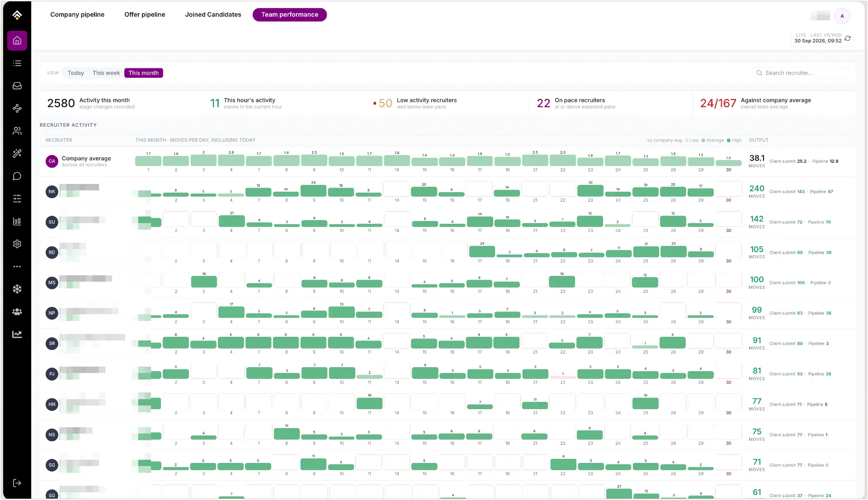The image size is (868, 500).
Task: Click the OUTPUT column header
Action: [x=759, y=140]
